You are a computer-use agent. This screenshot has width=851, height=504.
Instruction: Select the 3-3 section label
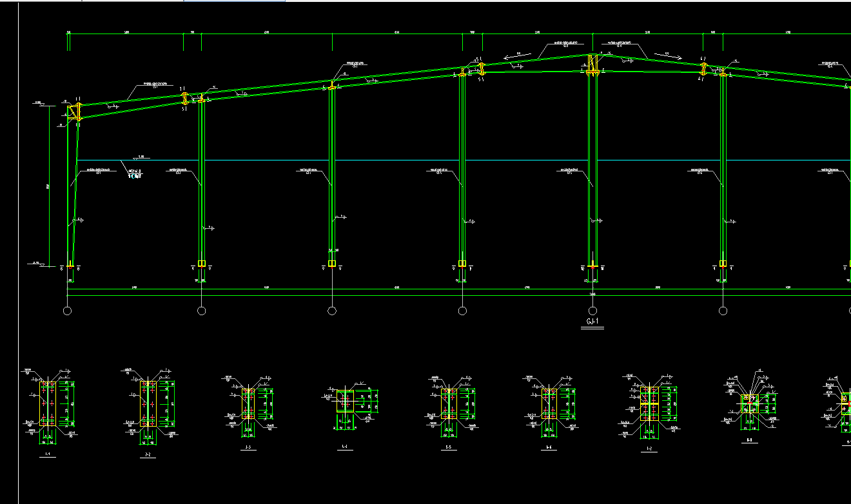248,447
